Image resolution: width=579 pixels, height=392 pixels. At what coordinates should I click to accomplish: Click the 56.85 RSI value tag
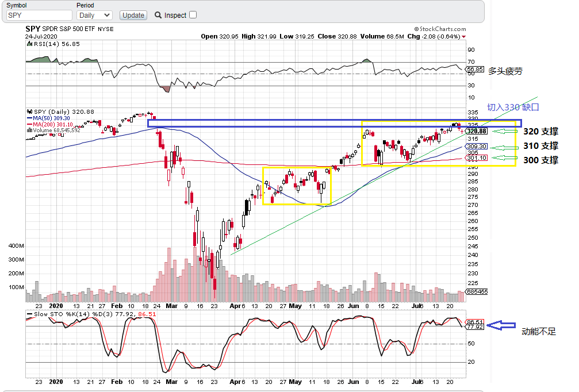pyautogui.click(x=475, y=70)
